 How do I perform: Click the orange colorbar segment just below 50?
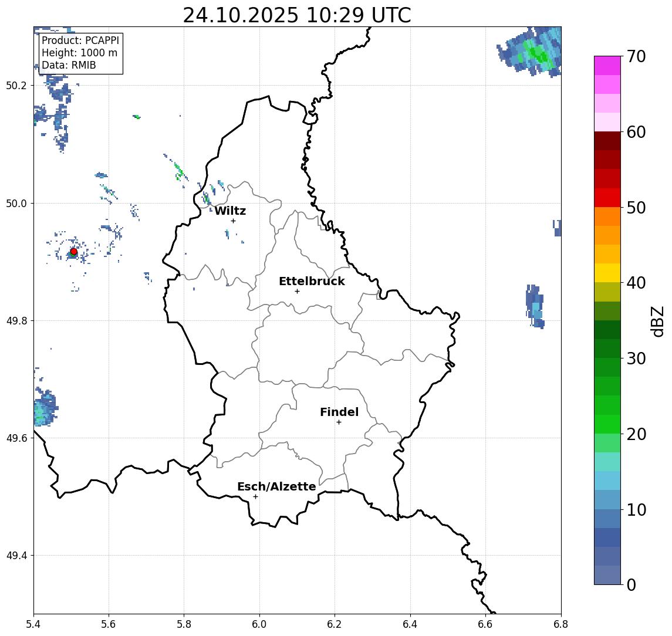pyautogui.click(x=607, y=216)
